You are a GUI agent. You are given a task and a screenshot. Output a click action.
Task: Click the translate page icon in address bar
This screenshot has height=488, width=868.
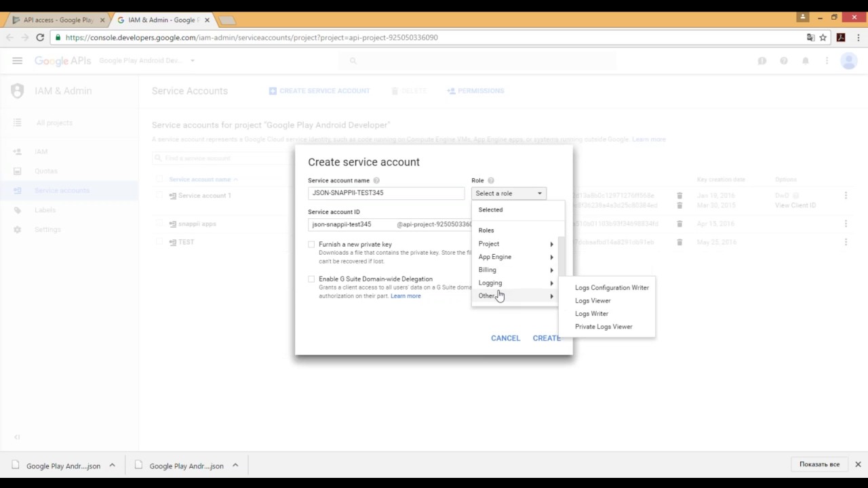[810, 38]
